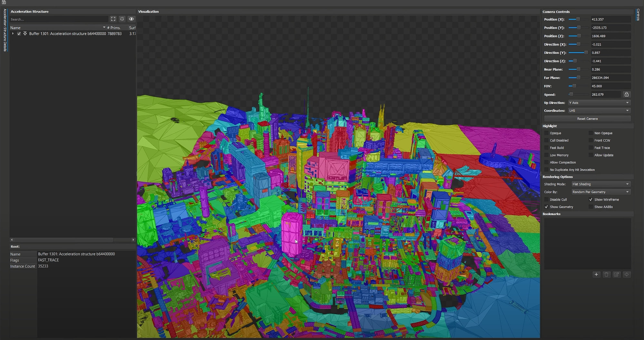The width and height of the screenshot is (644, 340).
Task: Uncheck Show Geometry
Action: pyautogui.click(x=546, y=207)
